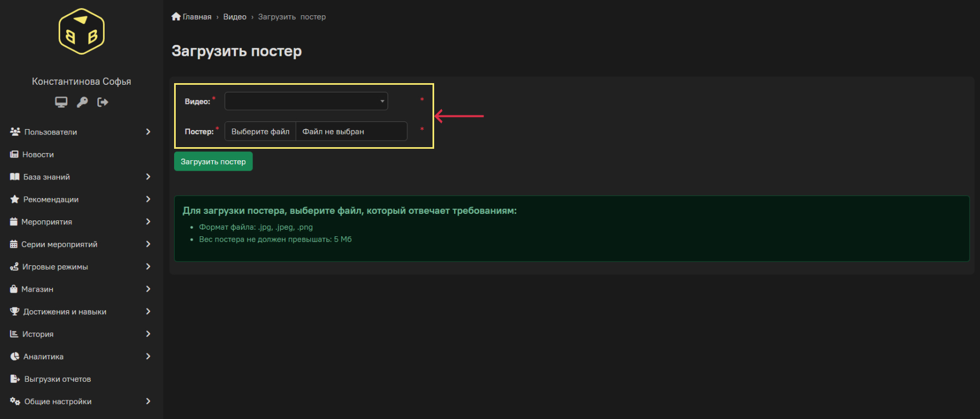Click the Константинова Софья username
980x419 pixels.
click(82, 82)
